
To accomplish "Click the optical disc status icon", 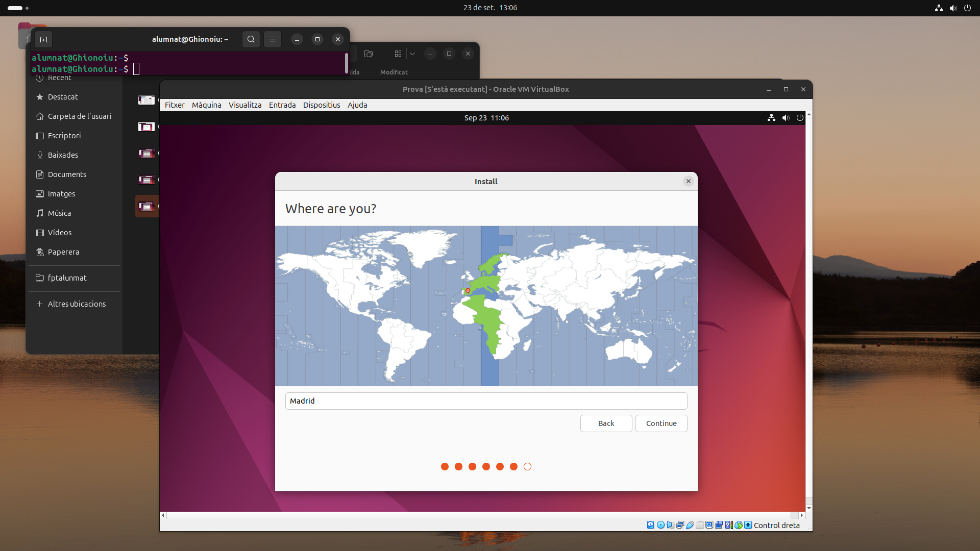I will pyautogui.click(x=660, y=525).
